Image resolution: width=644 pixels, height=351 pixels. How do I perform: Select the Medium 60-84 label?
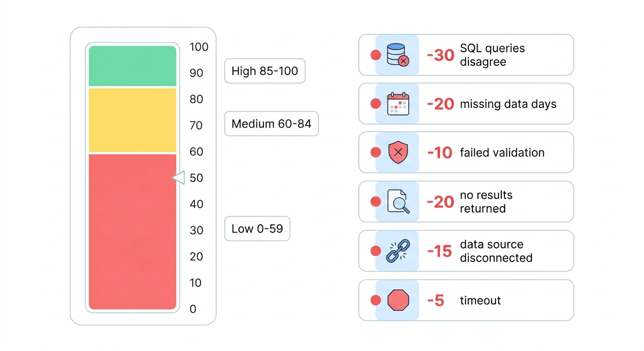click(271, 124)
